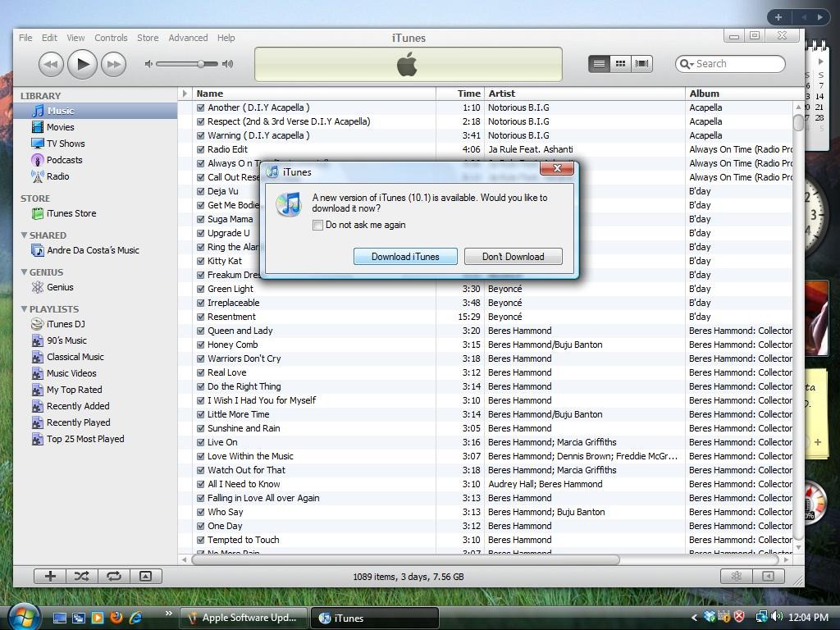Open the search options dropdown
This screenshot has height=630, width=840.
(x=687, y=64)
